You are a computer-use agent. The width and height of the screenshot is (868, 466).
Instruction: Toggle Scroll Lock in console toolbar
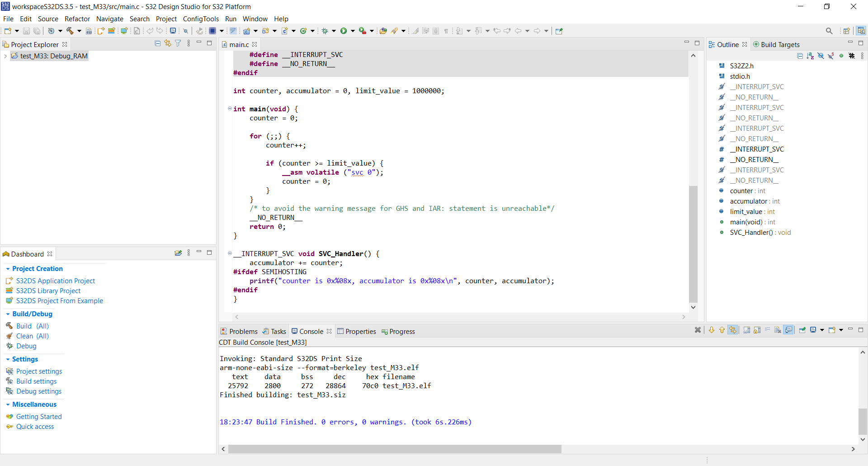pyautogui.click(x=757, y=330)
